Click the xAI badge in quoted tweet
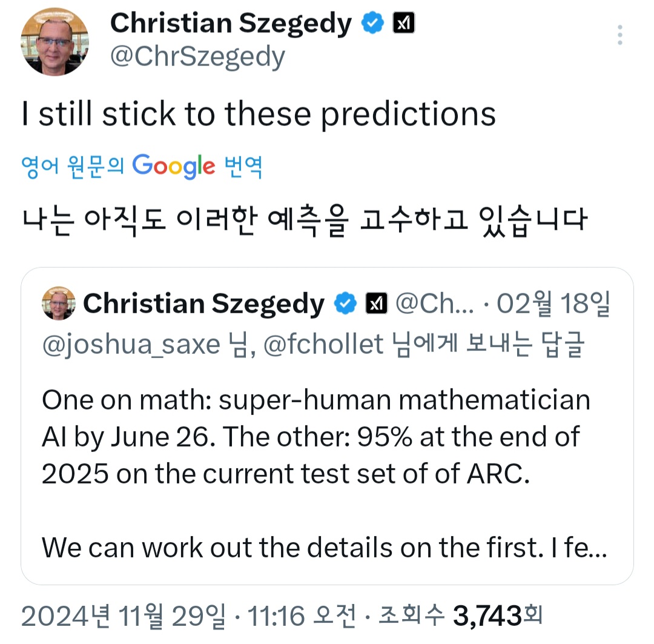654x644 pixels. (376, 303)
